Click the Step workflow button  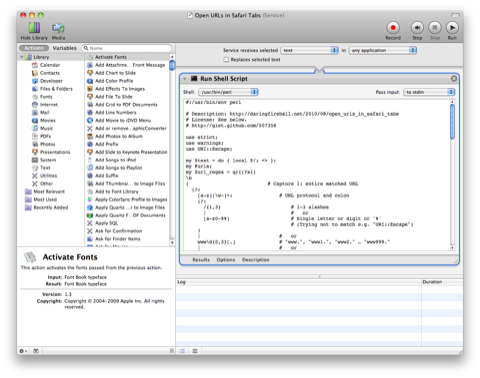417,28
